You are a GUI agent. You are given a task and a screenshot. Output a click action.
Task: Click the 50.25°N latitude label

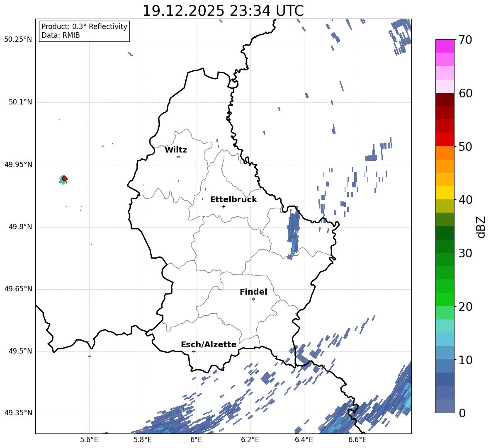(18, 40)
